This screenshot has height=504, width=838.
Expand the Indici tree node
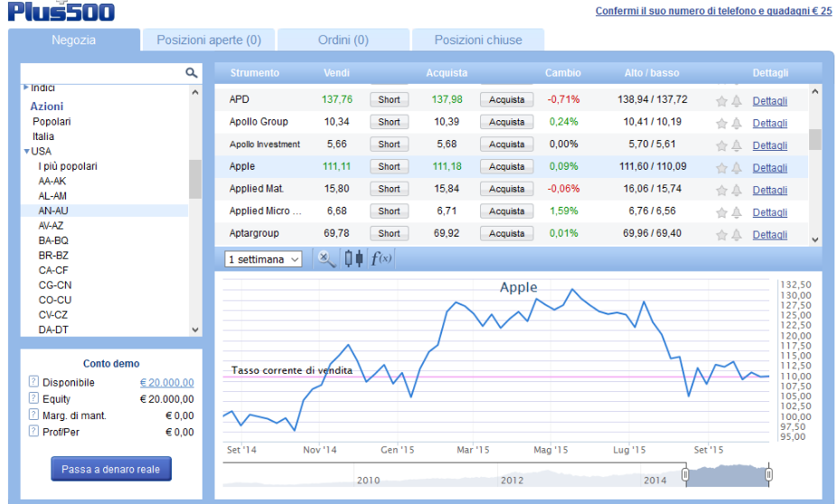click(25, 87)
